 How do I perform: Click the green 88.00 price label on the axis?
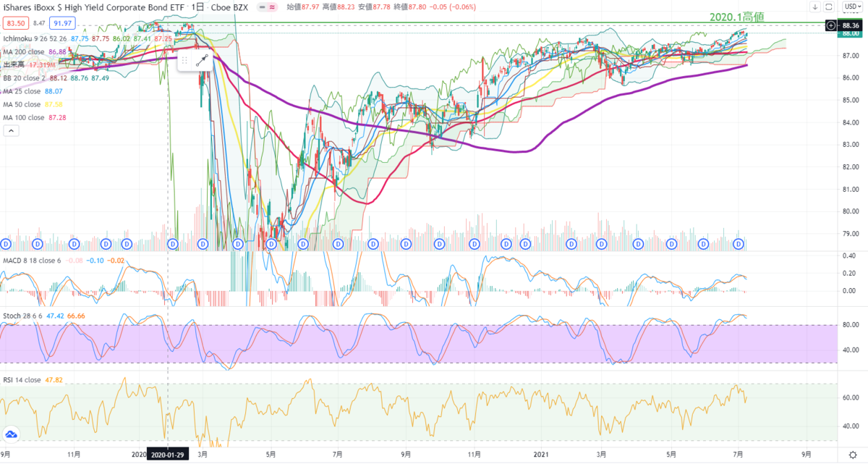[x=851, y=33]
